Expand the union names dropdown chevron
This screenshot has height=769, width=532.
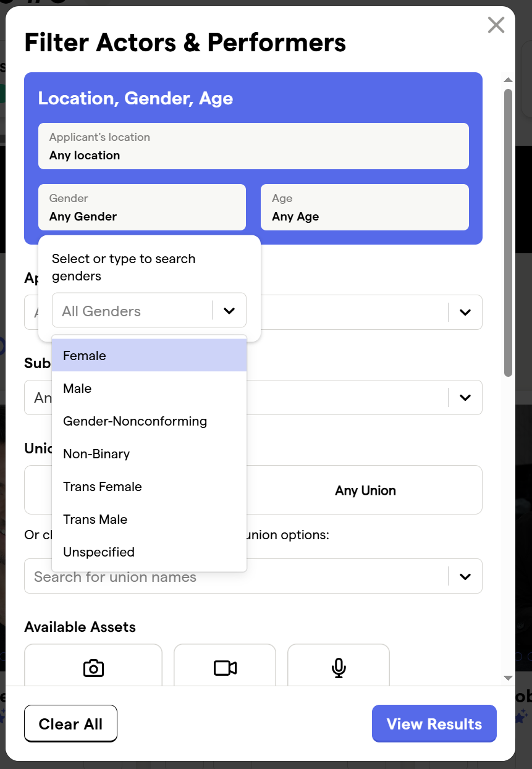pyautogui.click(x=465, y=577)
